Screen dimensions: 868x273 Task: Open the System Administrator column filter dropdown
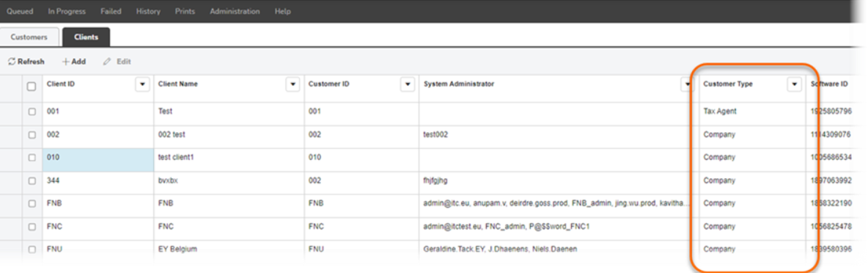(x=688, y=84)
